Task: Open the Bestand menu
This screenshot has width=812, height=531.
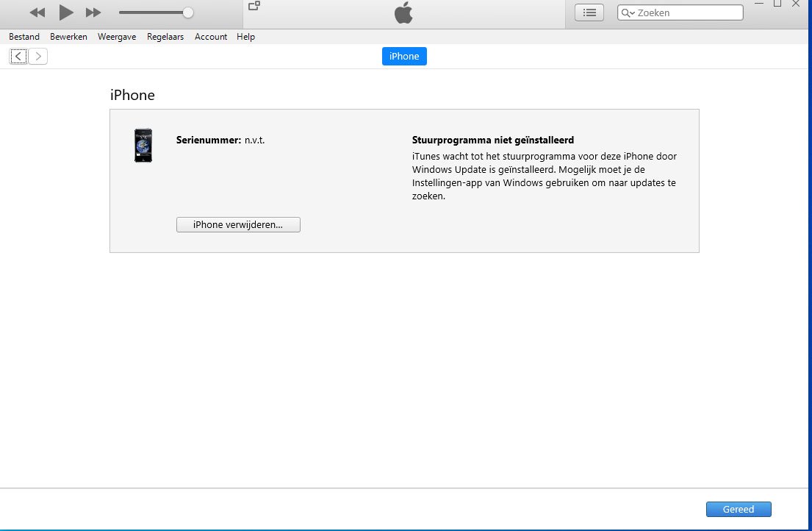Action: pyautogui.click(x=24, y=37)
